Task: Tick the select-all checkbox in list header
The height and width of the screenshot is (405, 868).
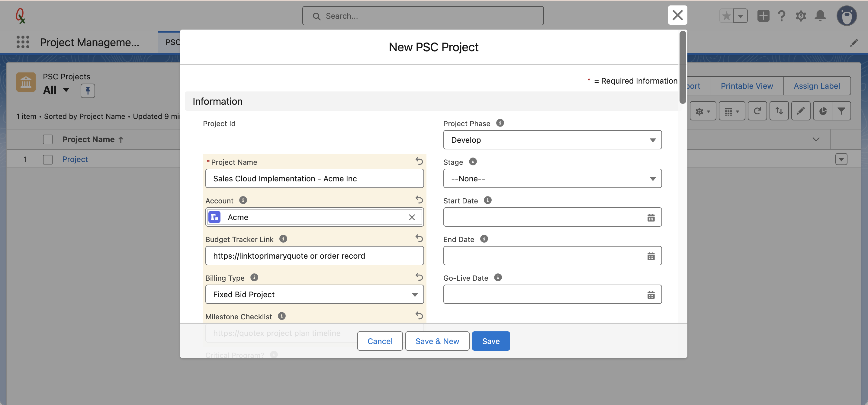Action: point(47,139)
